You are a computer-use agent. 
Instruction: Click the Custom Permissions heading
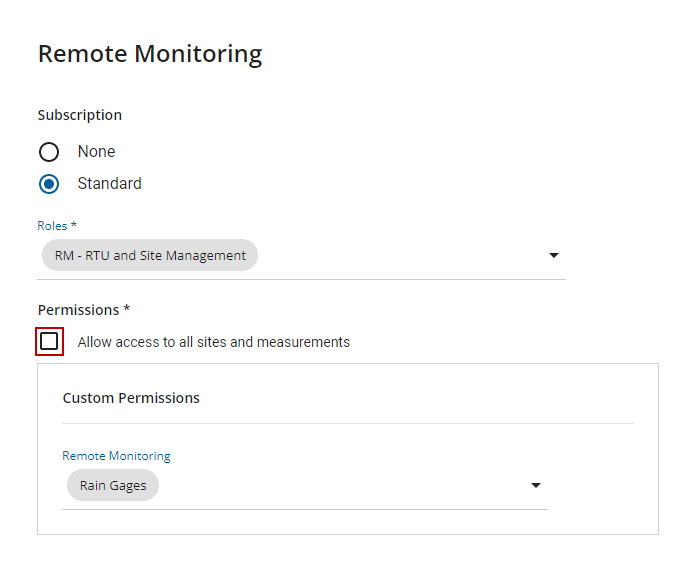pyautogui.click(x=131, y=398)
